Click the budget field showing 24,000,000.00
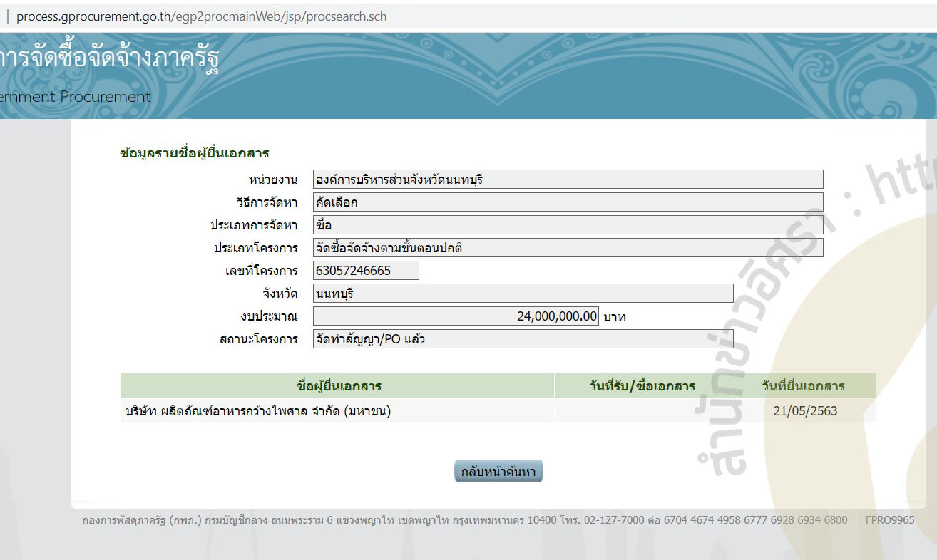 [456, 316]
